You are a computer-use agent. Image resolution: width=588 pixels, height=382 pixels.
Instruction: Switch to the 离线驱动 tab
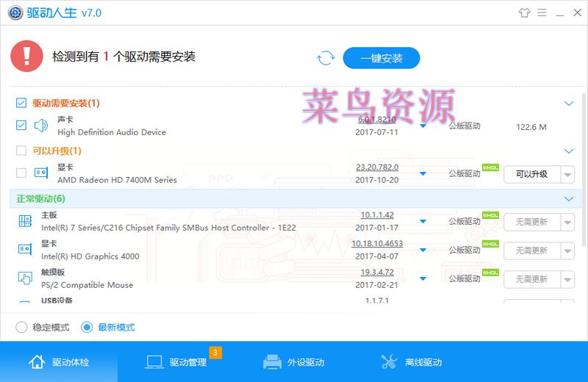(412, 362)
